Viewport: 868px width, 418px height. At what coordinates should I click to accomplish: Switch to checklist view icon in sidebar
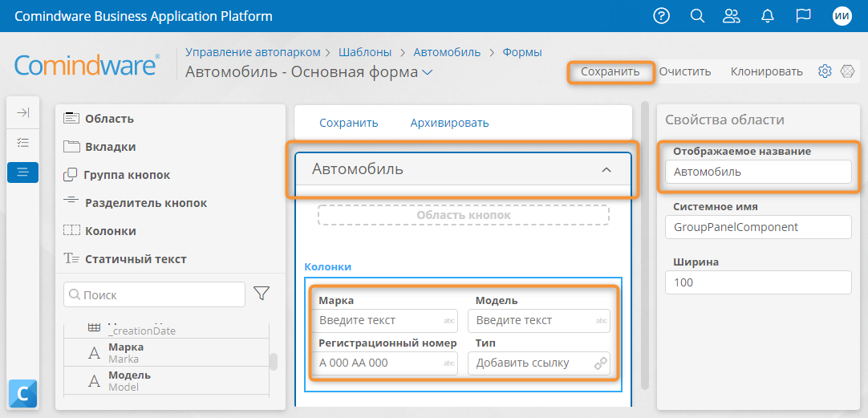22,142
